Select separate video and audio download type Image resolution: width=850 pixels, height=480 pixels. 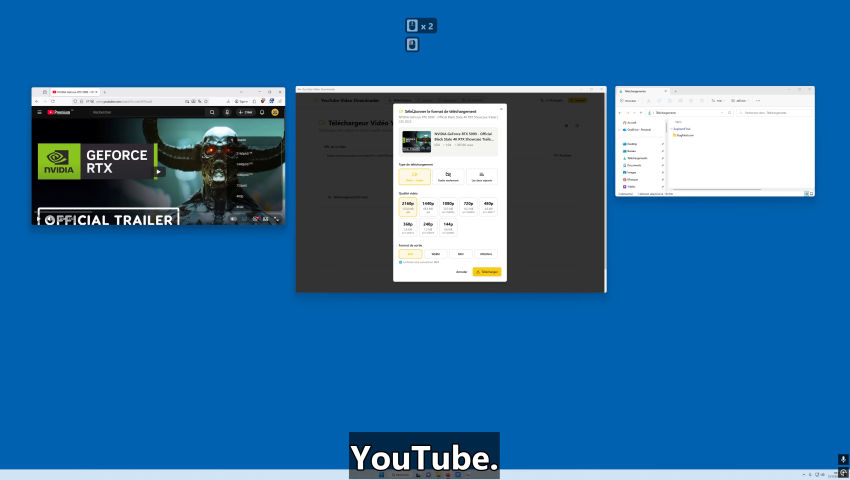482,176
